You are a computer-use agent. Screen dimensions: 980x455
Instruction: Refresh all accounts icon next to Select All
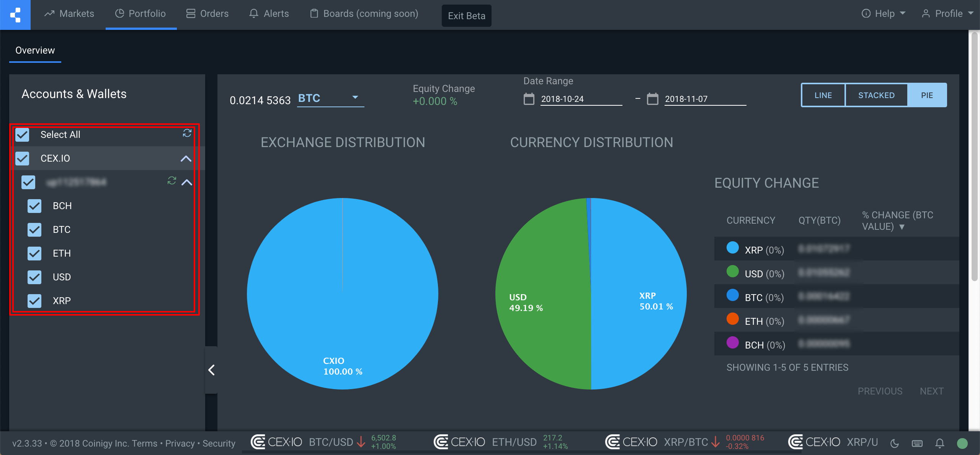(x=187, y=133)
